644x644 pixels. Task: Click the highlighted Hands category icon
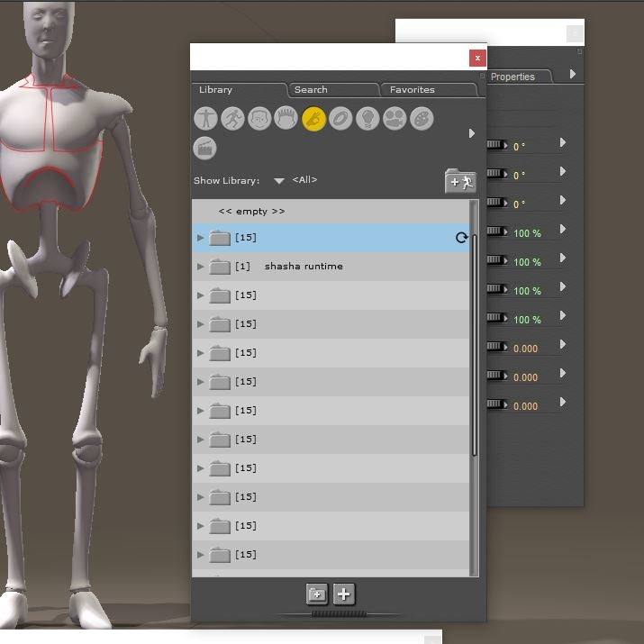pos(313,118)
